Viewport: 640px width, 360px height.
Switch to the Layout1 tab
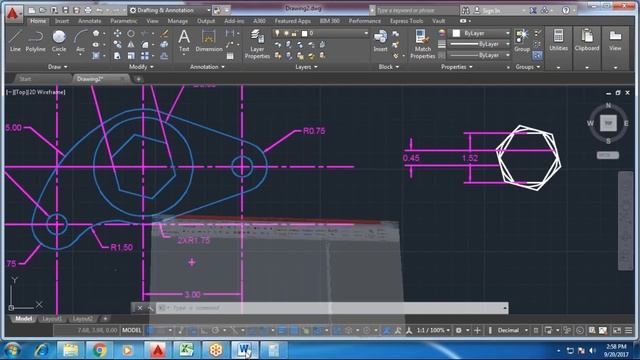52,319
